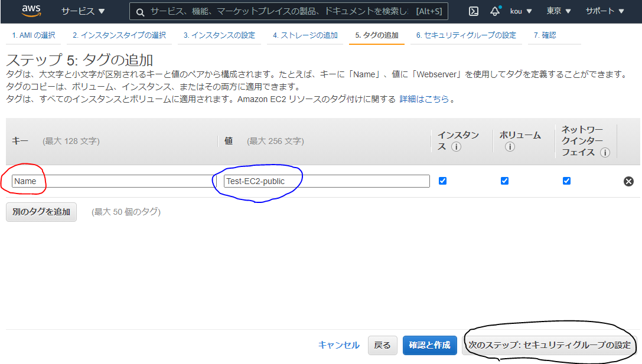Go to step 1. AMI の選択 tab
This screenshot has width=642, height=364.
(x=34, y=35)
